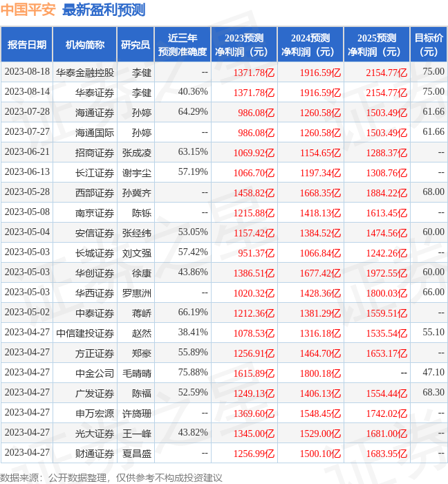The height and width of the screenshot is (484, 448).
Task: Click the 2024预测净利润 column header
Action: click(310, 45)
